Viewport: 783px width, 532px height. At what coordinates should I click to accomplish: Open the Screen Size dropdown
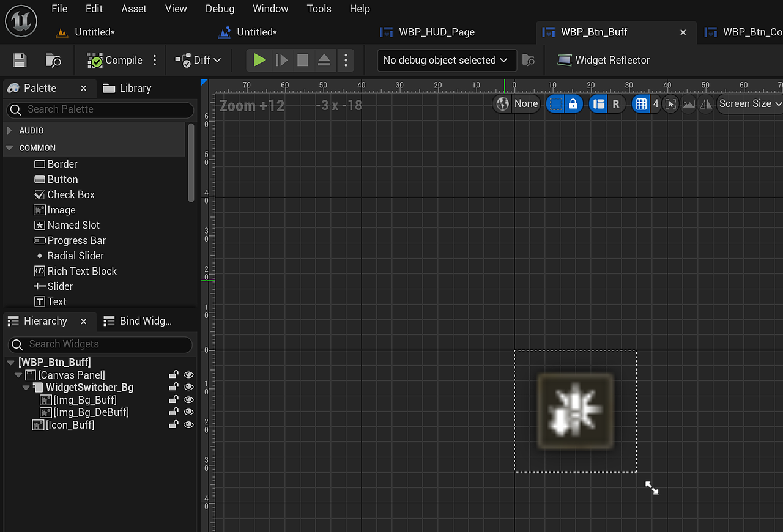click(x=750, y=104)
